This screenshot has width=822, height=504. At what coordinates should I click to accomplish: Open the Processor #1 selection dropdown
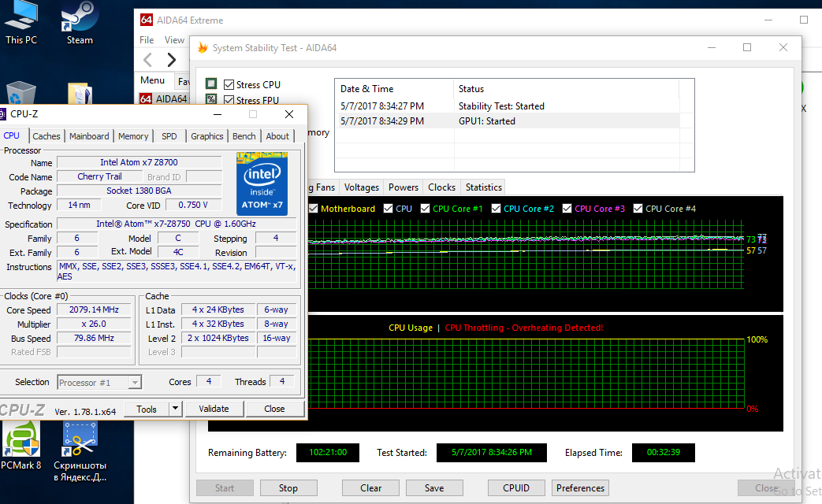click(x=99, y=383)
